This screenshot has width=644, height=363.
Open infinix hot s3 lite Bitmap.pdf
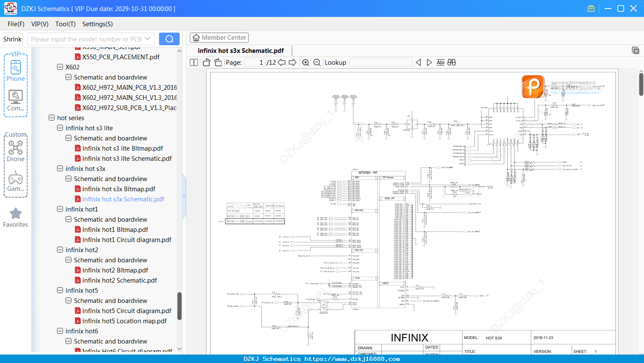tap(122, 148)
